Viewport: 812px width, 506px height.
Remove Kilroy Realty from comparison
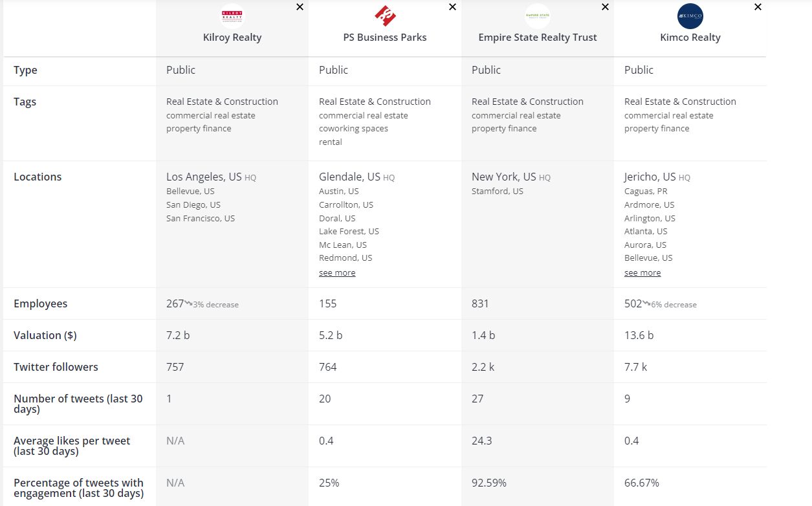(300, 7)
